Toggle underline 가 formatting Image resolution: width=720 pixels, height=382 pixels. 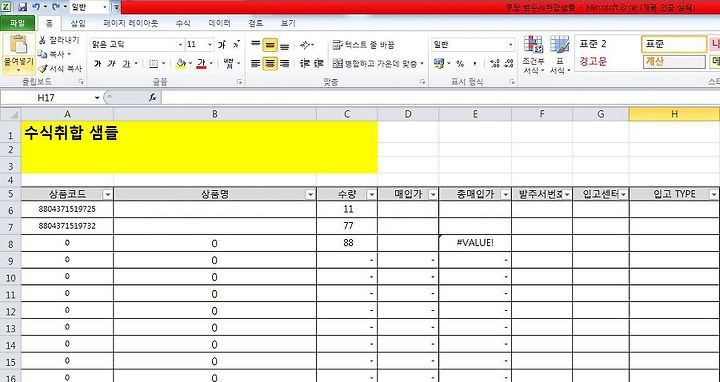(126, 63)
